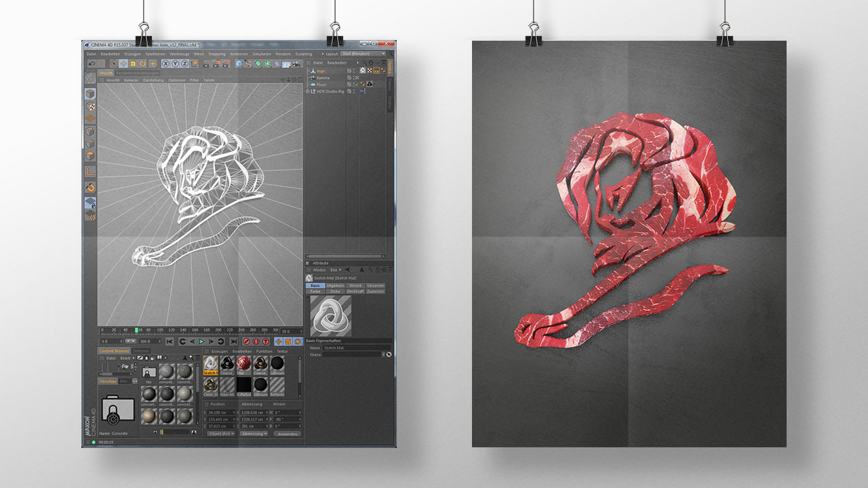This screenshot has height=488, width=868.
Task: Click the autokeying red icon in transport bar
Action: click(256, 342)
